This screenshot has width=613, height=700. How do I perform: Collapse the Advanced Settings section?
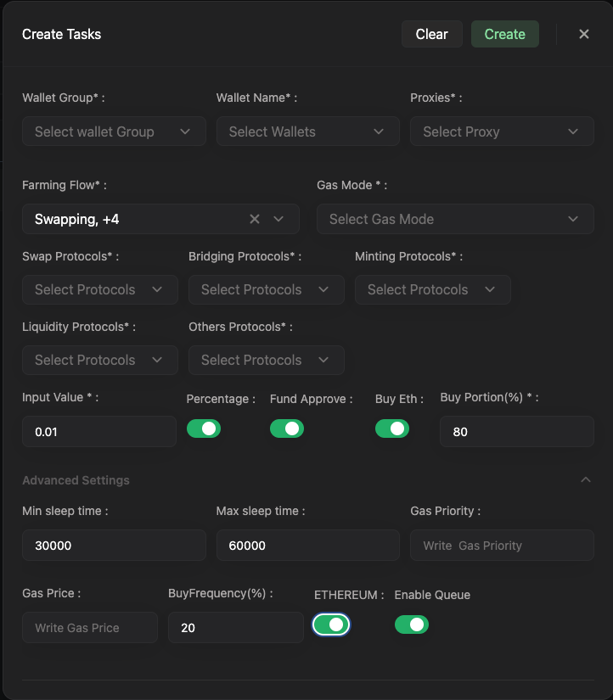pyautogui.click(x=585, y=480)
